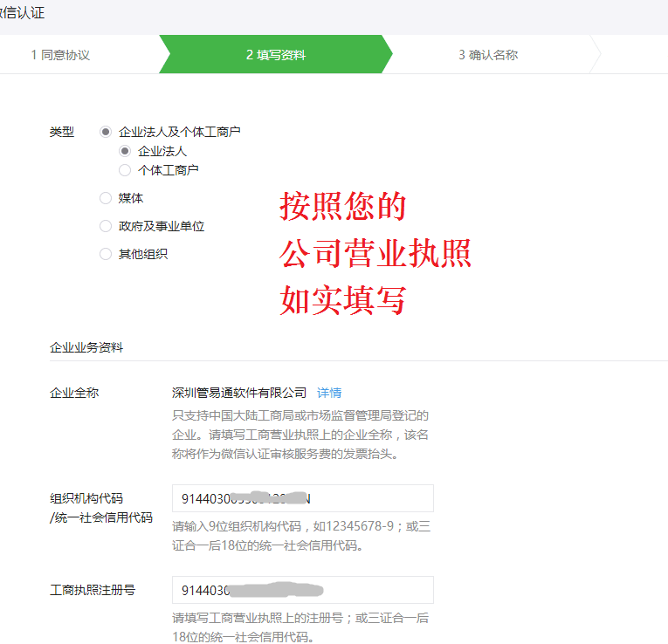Viewport: 668px width, 644px height.
Task: Click hint text 只支持中国大陆工商局
Action: pyautogui.click(x=300, y=435)
